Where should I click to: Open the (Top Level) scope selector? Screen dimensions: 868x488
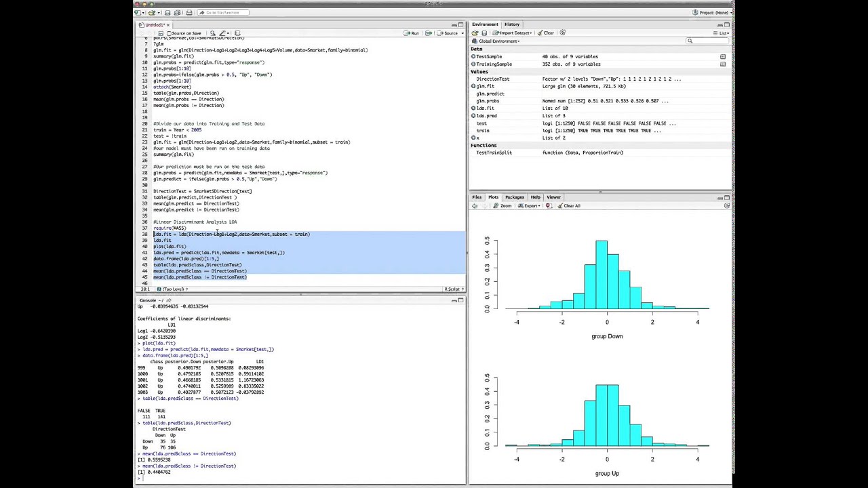point(174,289)
